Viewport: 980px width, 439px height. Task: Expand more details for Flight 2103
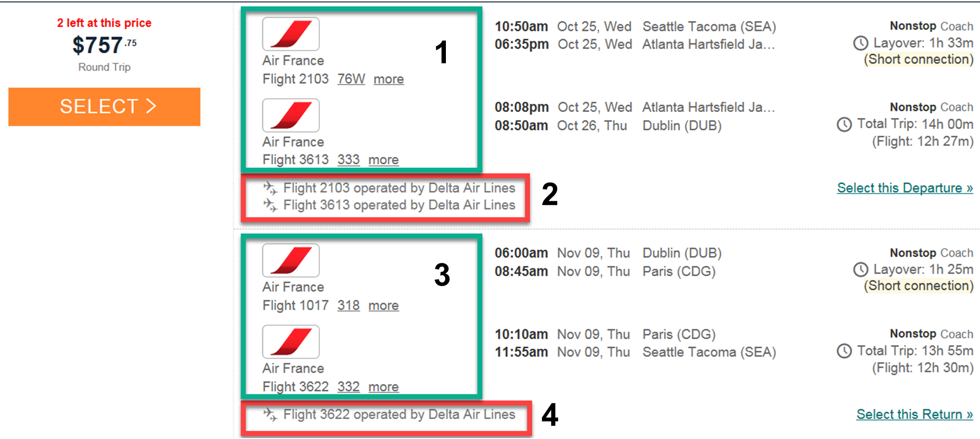(388, 79)
